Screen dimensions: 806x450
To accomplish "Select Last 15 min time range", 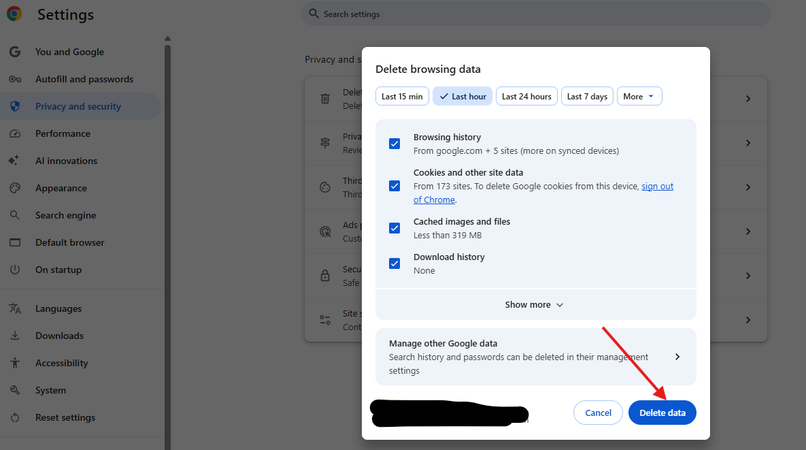I will [x=402, y=96].
